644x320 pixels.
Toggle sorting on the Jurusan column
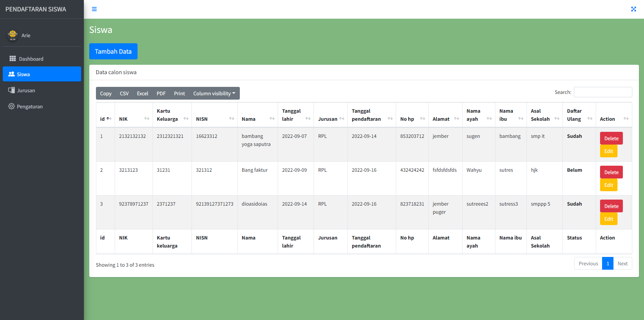[x=342, y=119]
